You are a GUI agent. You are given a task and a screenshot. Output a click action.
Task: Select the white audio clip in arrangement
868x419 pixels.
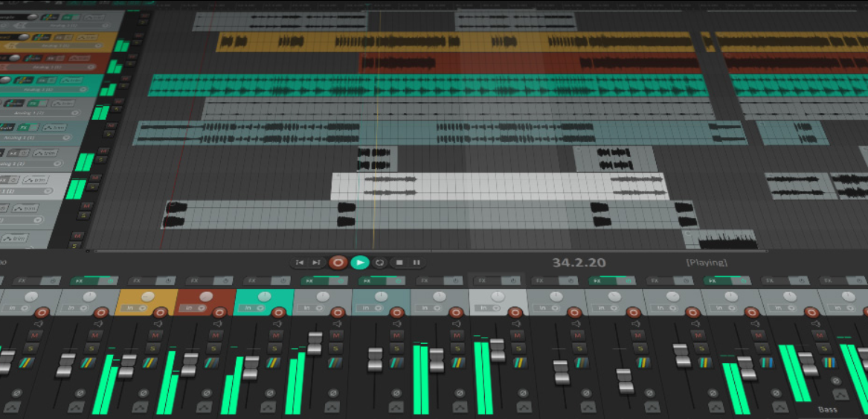point(500,186)
